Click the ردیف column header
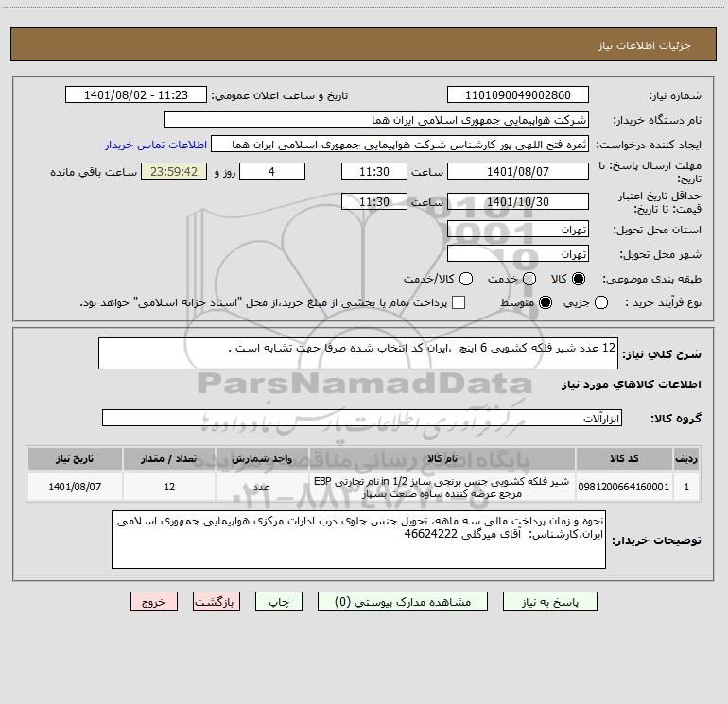 click(x=686, y=459)
